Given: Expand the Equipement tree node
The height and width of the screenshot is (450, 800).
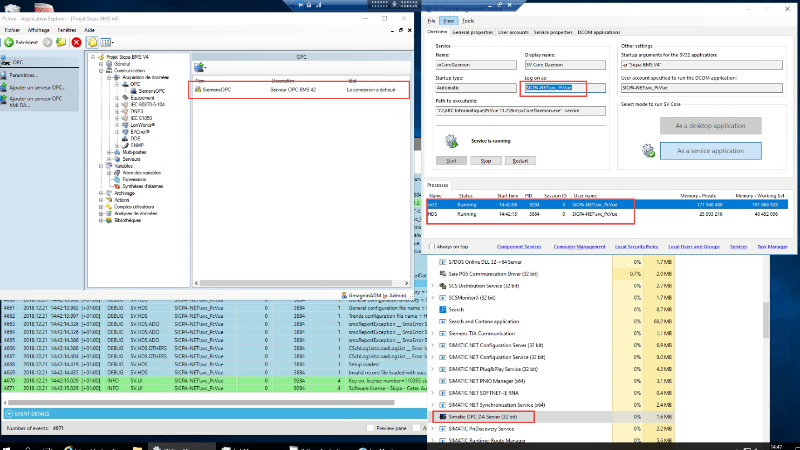Looking at the screenshot, I should (x=117, y=97).
